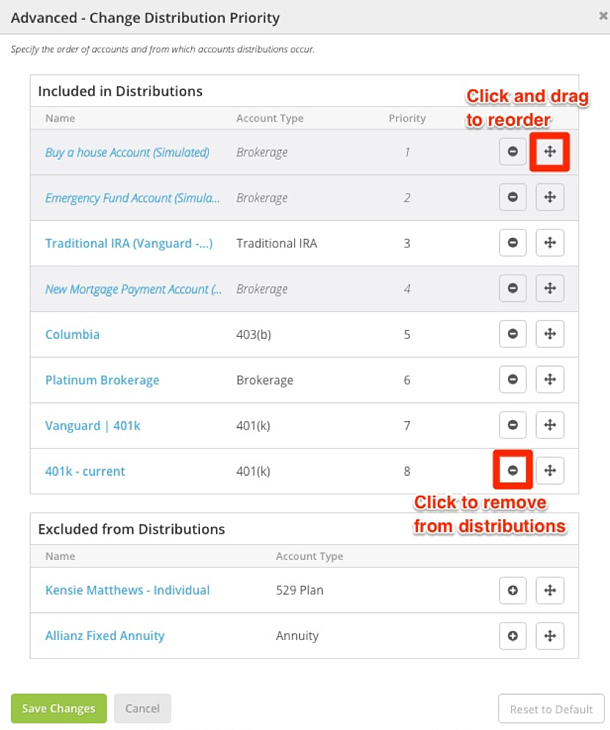Click the Save Changes button
This screenshot has width=610, height=730.
click(59, 709)
